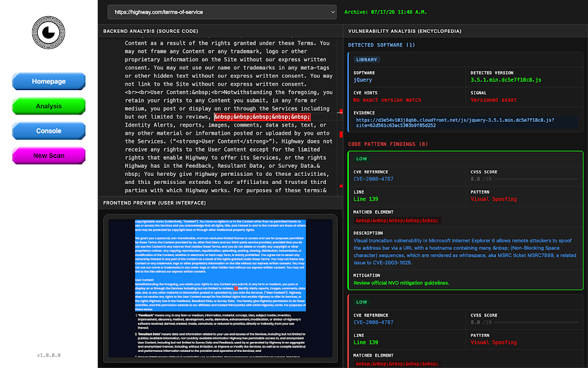This screenshot has height=368, width=588.
Task: Click the red marker in frontend preview
Action: tap(236, 288)
